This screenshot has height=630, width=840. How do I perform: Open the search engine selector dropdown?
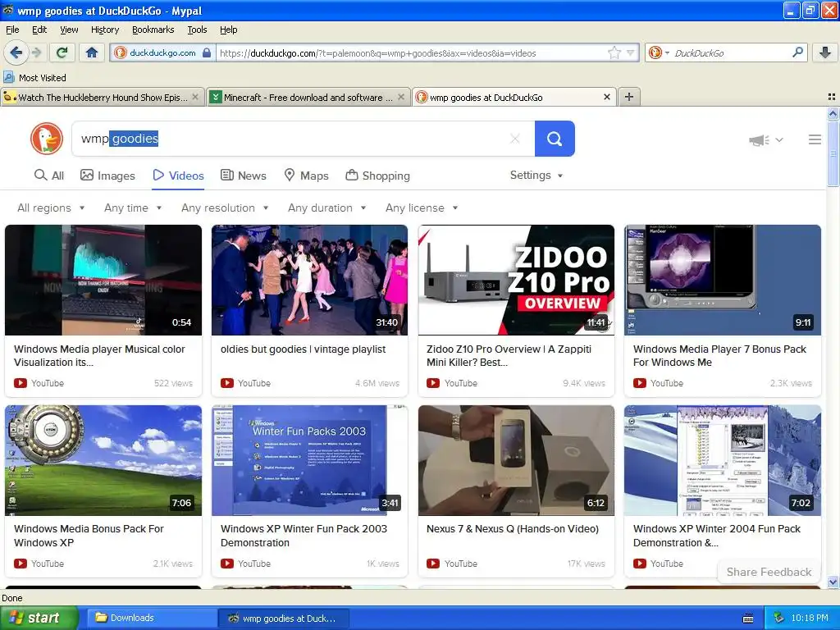coord(660,52)
